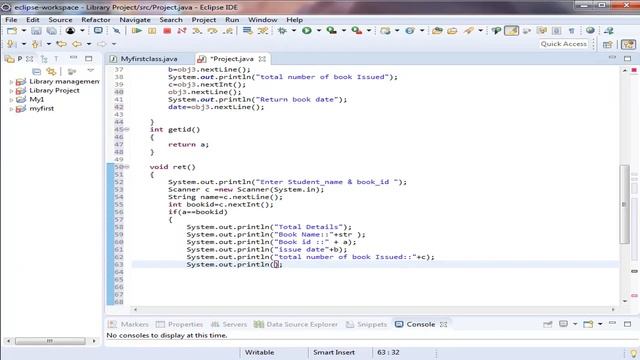Image resolution: width=640 pixels, height=360 pixels.
Task: Open the Snippets tab
Action: pyautogui.click(x=366, y=324)
